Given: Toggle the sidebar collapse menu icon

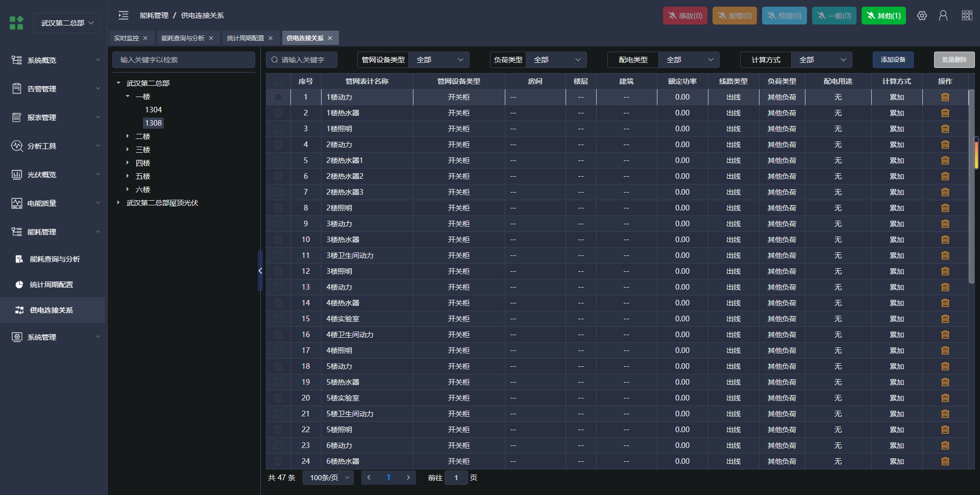Looking at the screenshot, I should tap(124, 15).
